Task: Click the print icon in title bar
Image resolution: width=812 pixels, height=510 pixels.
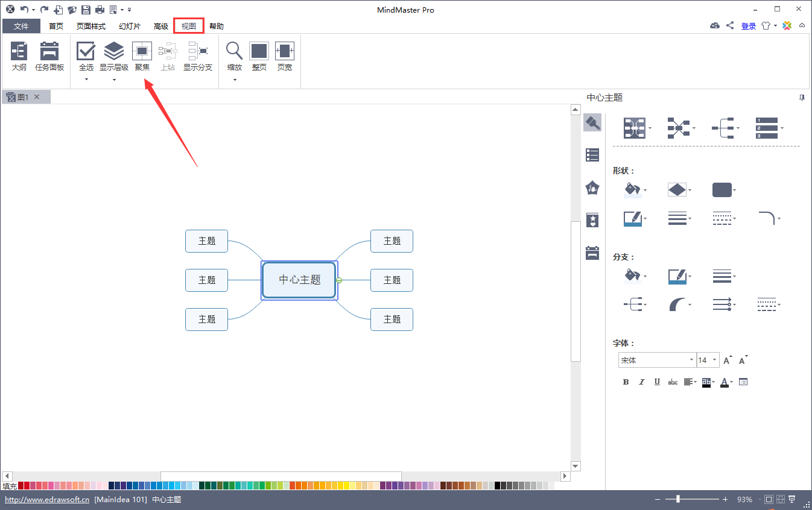Action: (x=100, y=10)
